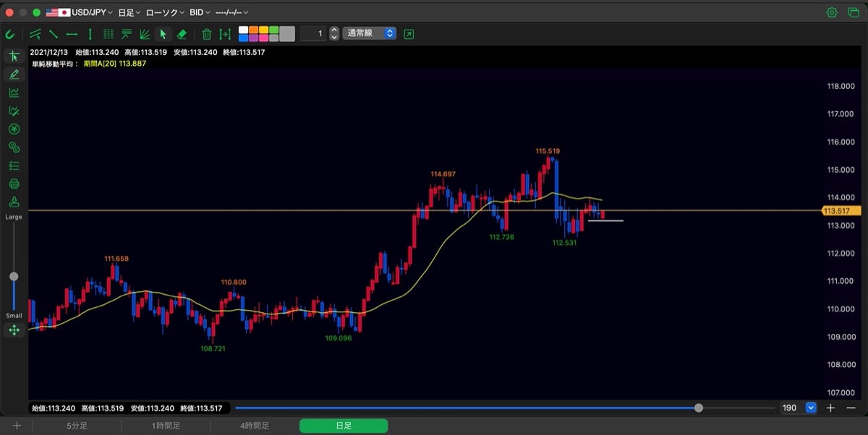Click the line width stepper arrows
868x435 pixels.
334,33
